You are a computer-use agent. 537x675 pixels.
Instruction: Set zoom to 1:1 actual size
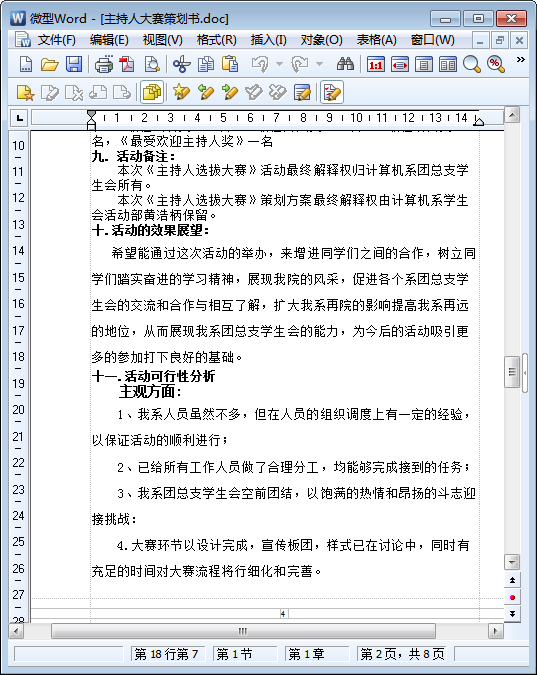tap(376, 65)
